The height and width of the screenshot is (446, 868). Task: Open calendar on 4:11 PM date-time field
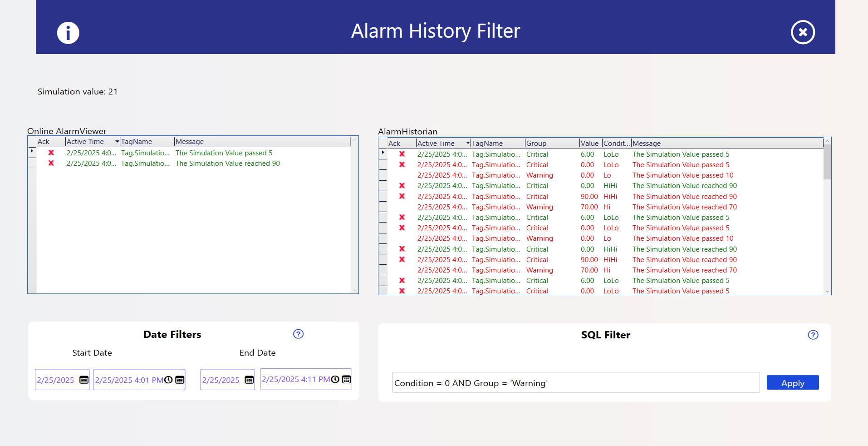pyautogui.click(x=347, y=379)
